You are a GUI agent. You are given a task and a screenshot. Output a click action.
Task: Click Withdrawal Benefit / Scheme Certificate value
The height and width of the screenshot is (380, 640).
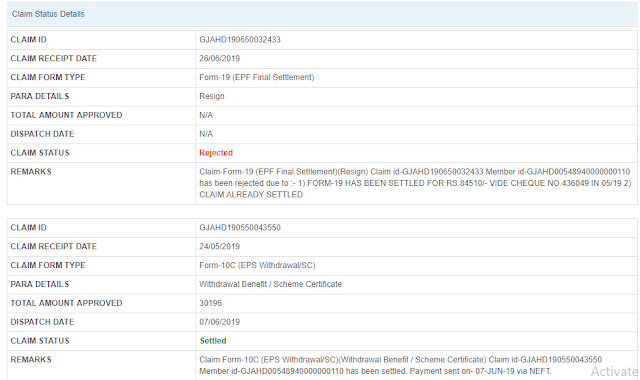[271, 284]
